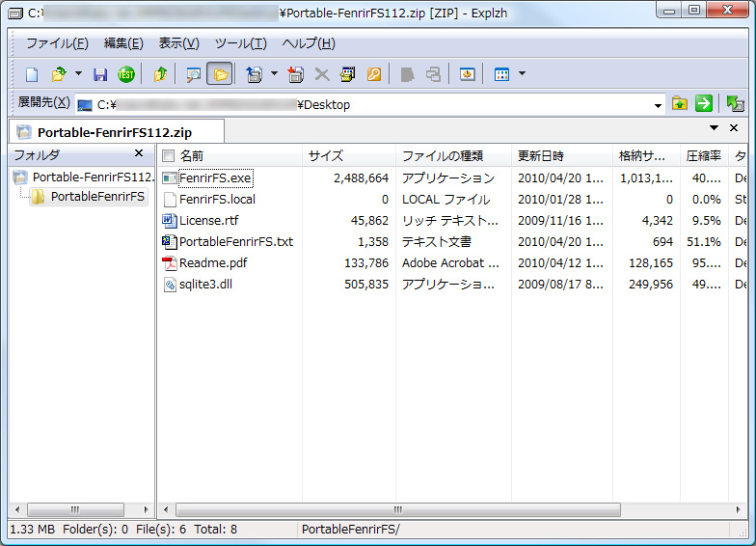Click the green TEST archive icon
Screen dimensions: 756x546
click(125, 74)
